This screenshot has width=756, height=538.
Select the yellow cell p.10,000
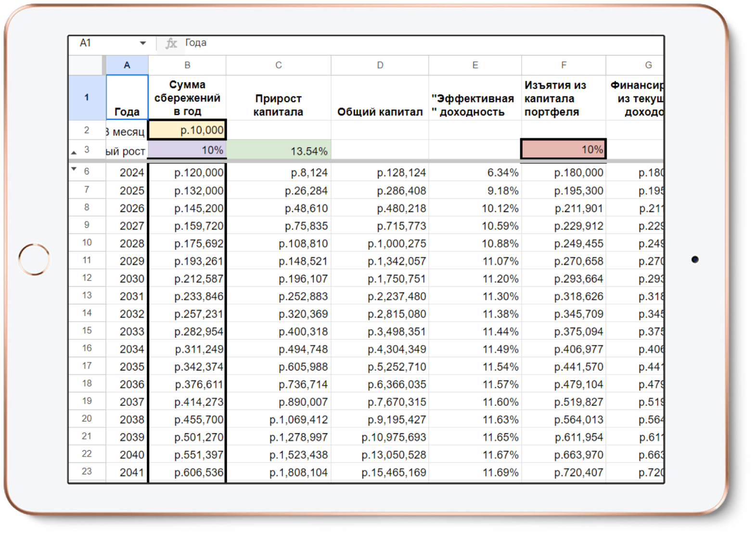pyautogui.click(x=187, y=130)
